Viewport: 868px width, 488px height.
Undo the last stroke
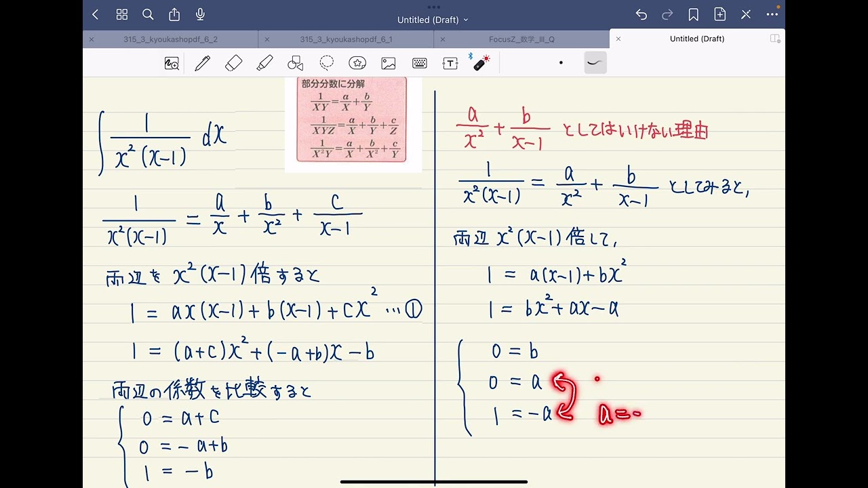click(642, 14)
